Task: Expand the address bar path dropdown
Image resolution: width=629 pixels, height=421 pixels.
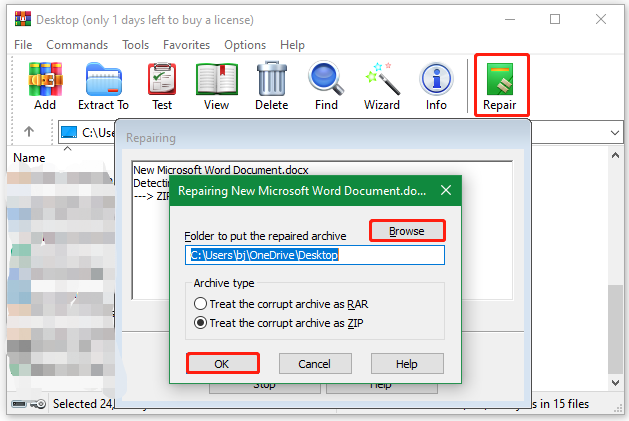Action: (x=615, y=132)
